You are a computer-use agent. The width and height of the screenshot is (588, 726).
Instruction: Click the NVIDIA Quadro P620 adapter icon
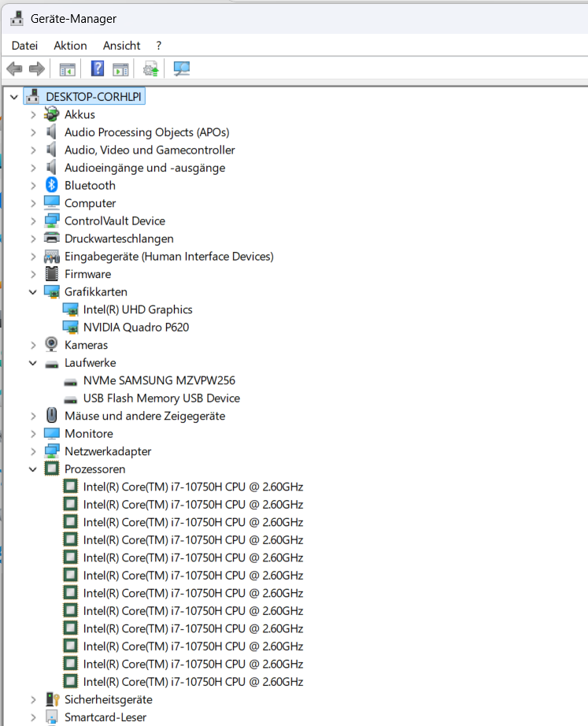click(x=70, y=327)
